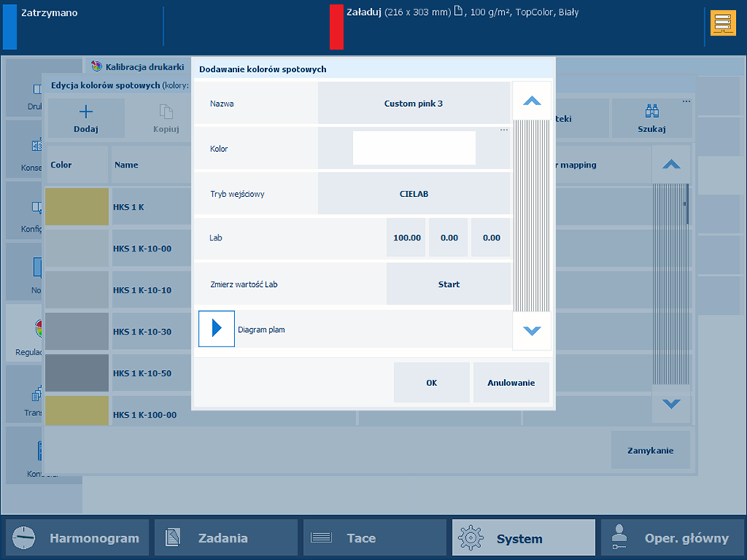Click the Szukaj binoculars icon
This screenshot has width=747, height=560.
652,111
